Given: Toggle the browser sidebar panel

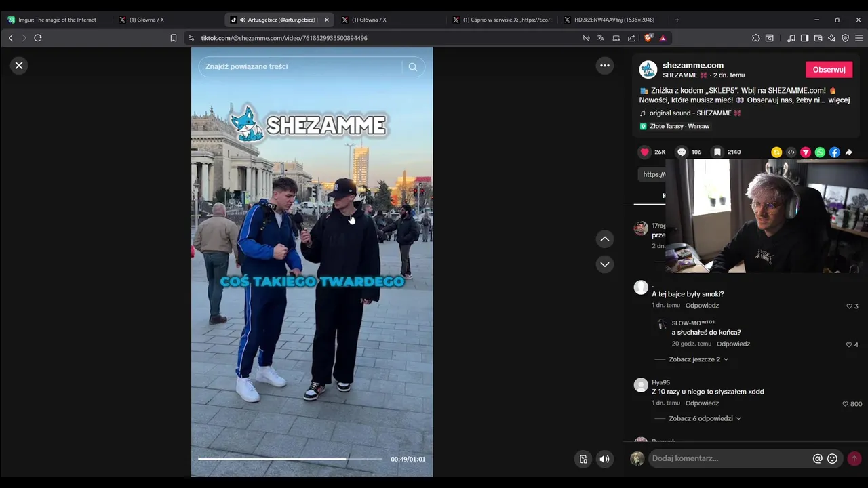Looking at the screenshot, I should click(804, 38).
